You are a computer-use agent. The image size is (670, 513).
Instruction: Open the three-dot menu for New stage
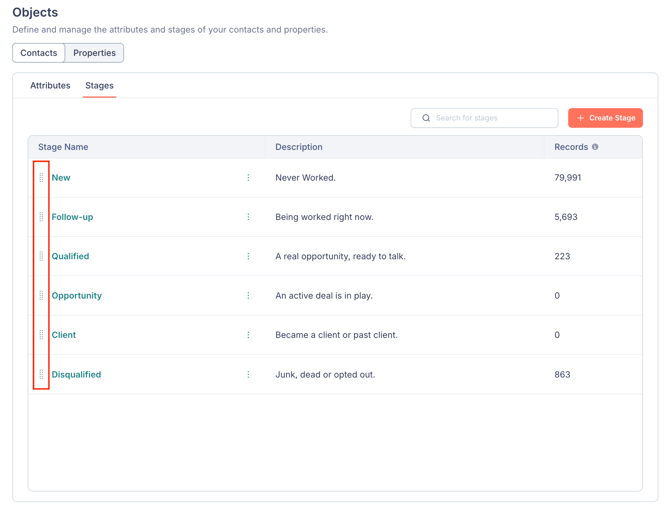248,178
